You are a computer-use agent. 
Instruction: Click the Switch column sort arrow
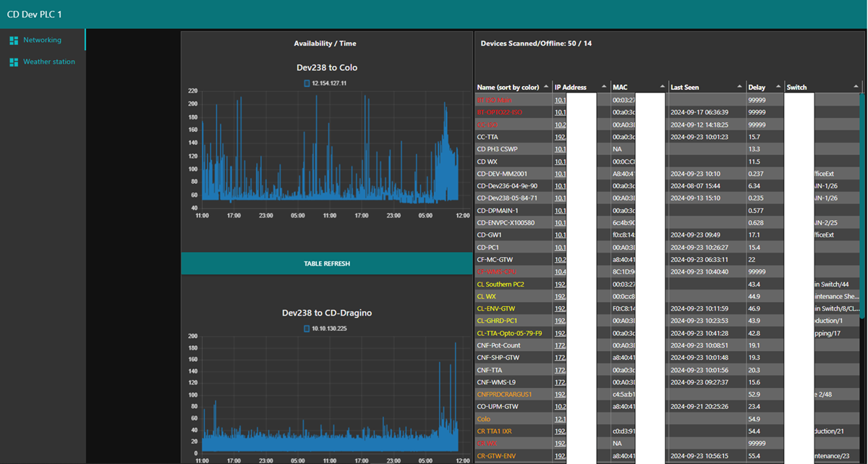click(x=855, y=87)
